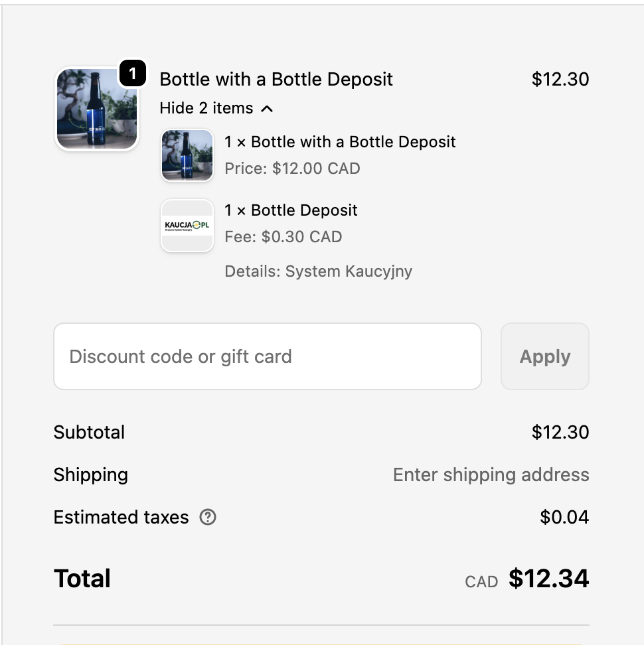Click the product price $12.30 at top

tap(560, 79)
